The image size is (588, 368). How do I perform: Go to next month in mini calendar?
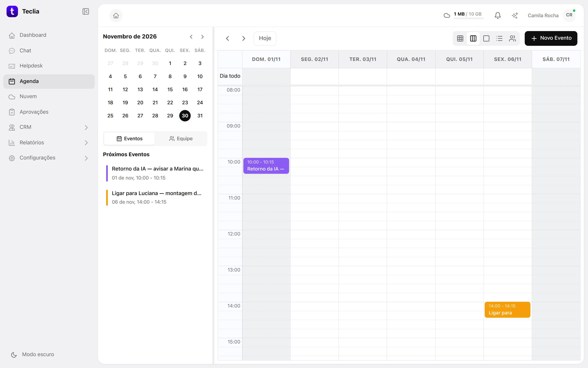point(202,37)
